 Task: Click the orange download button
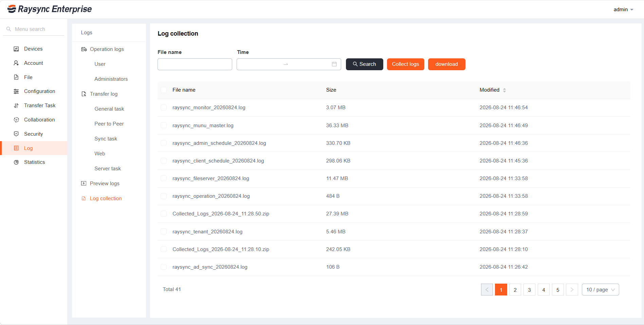pyautogui.click(x=446, y=64)
